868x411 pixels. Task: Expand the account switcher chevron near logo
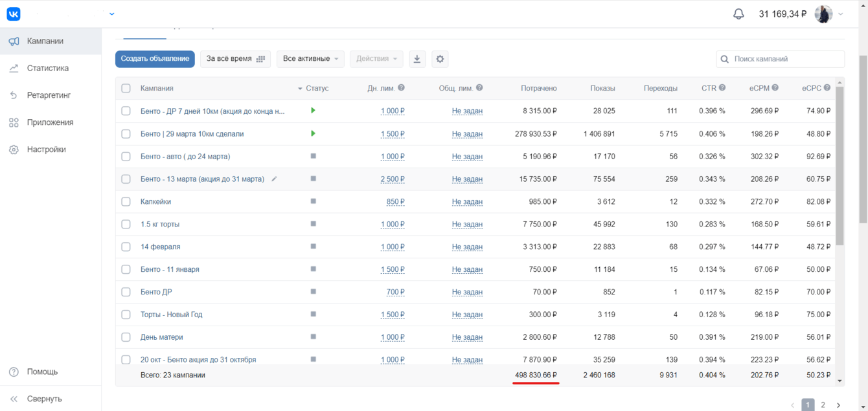112,14
